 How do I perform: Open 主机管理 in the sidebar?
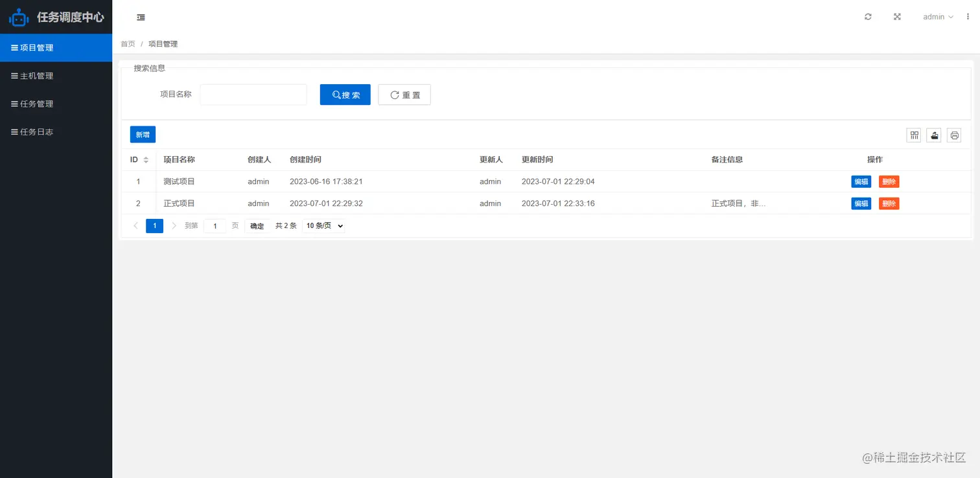[x=56, y=76]
